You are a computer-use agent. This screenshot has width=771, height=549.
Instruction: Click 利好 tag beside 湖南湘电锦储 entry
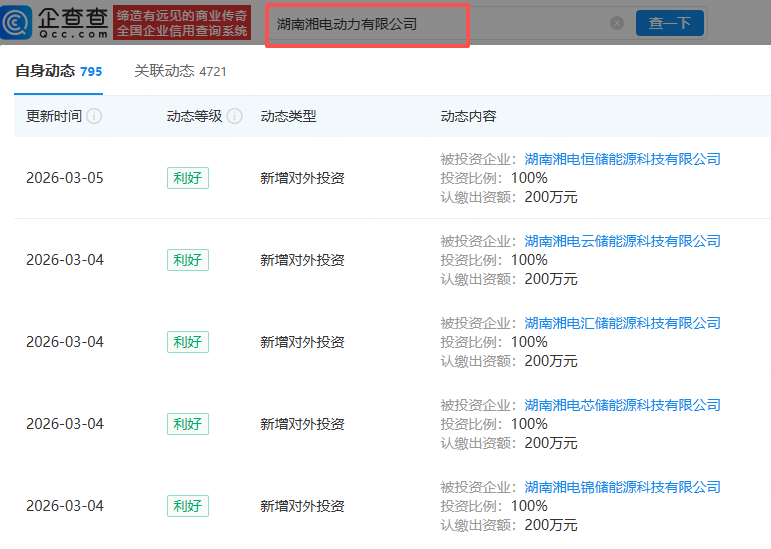pyautogui.click(x=187, y=506)
